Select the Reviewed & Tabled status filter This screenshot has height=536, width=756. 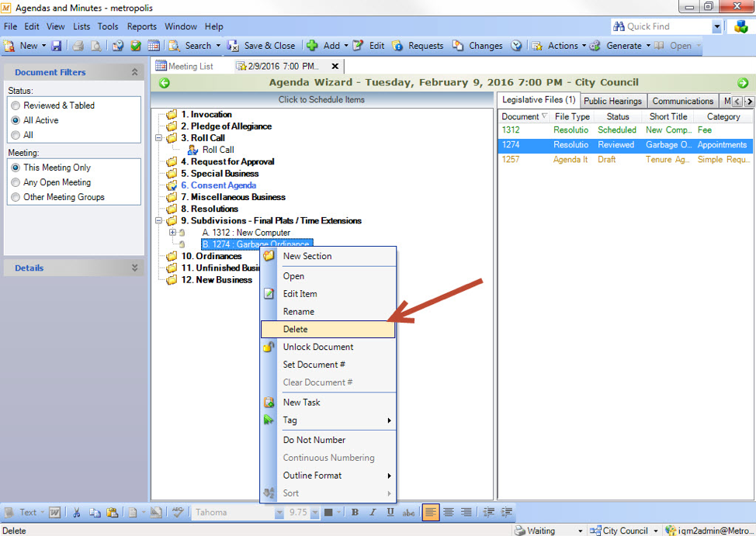[16, 105]
